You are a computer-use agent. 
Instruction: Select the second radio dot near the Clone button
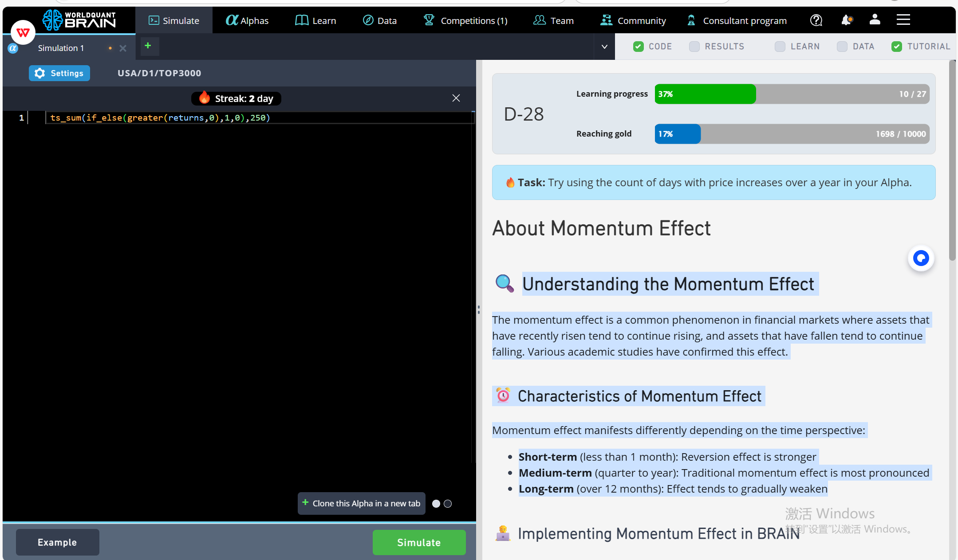pos(448,504)
